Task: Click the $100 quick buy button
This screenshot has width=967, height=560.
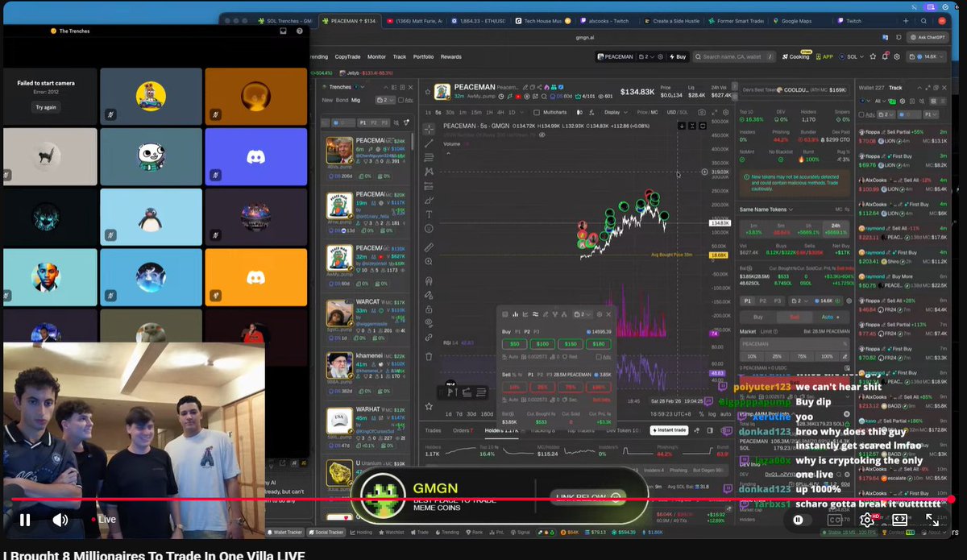Action: pyautogui.click(x=543, y=344)
